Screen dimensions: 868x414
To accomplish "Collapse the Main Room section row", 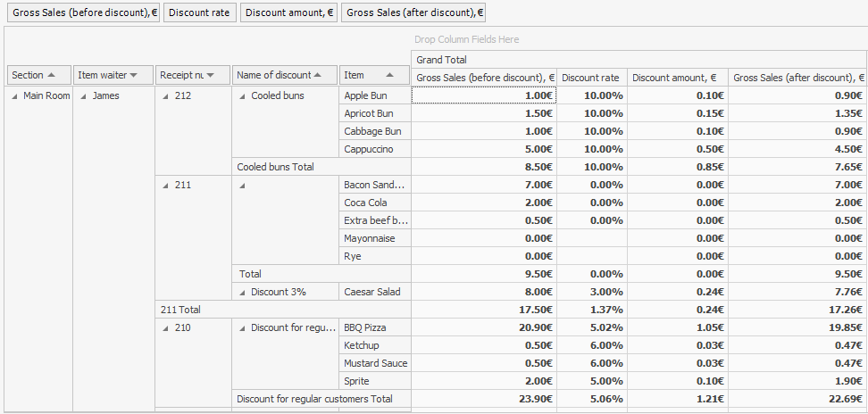I will tap(14, 95).
